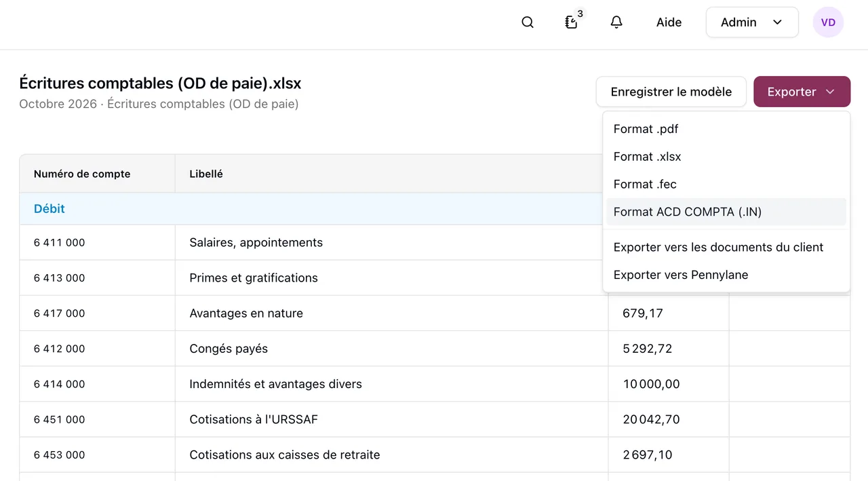Select Exporter vers Pennylane
Viewport: 868px width, 481px height.
click(726, 275)
